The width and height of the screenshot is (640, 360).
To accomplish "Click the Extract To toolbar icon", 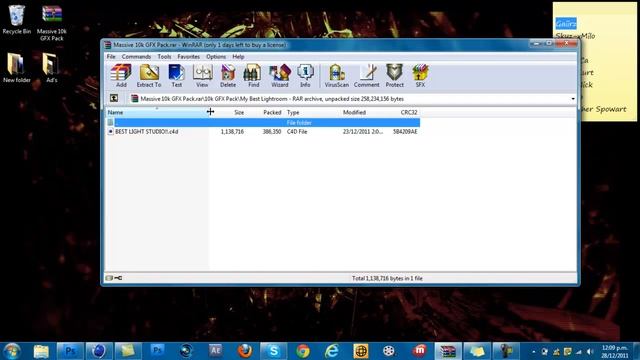I will 149,76.
